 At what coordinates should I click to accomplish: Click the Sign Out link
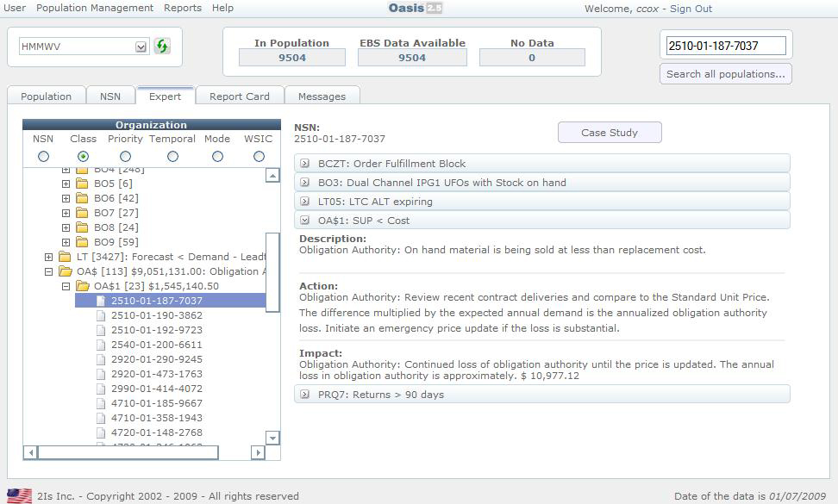pyautogui.click(x=691, y=9)
